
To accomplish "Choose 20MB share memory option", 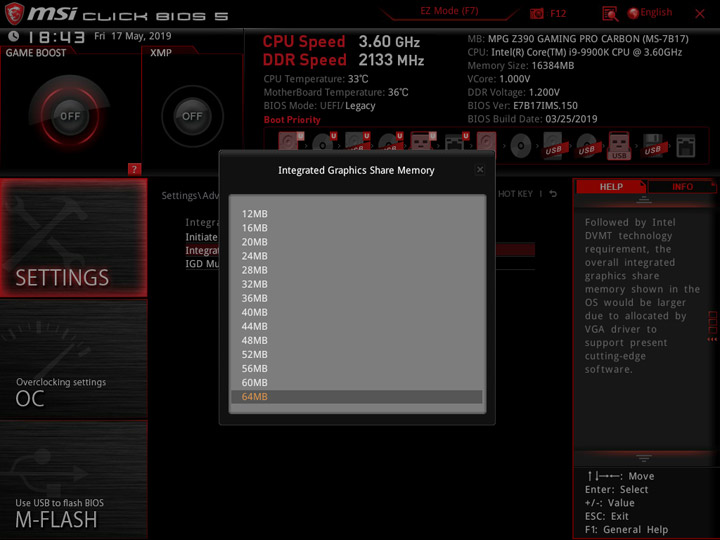I will [357, 242].
